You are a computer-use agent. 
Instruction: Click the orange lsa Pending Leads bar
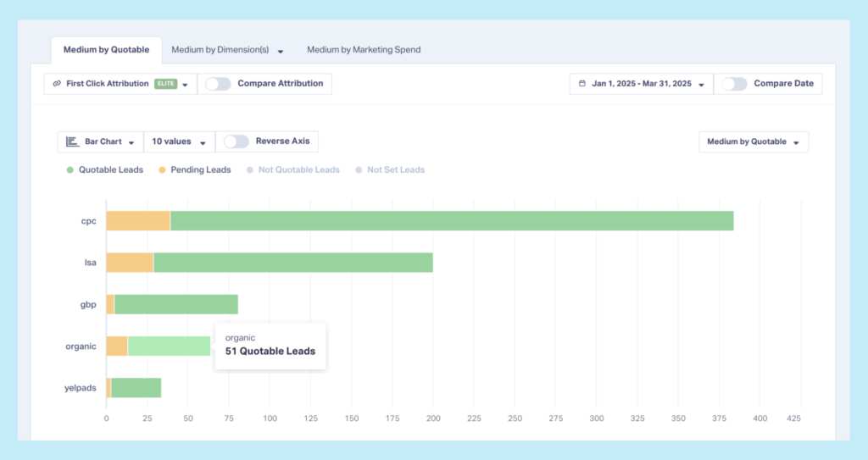coord(130,263)
